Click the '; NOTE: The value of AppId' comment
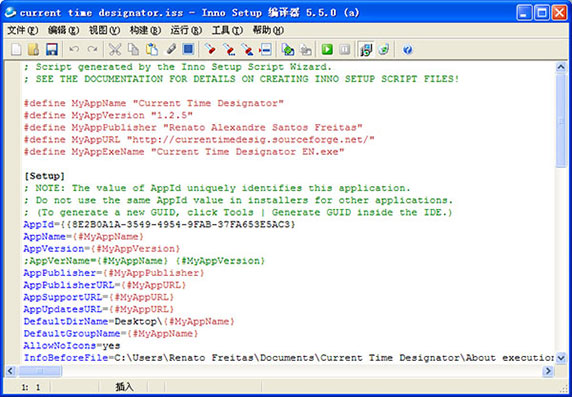This screenshot has width=572, height=397. [x=217, y=188]
